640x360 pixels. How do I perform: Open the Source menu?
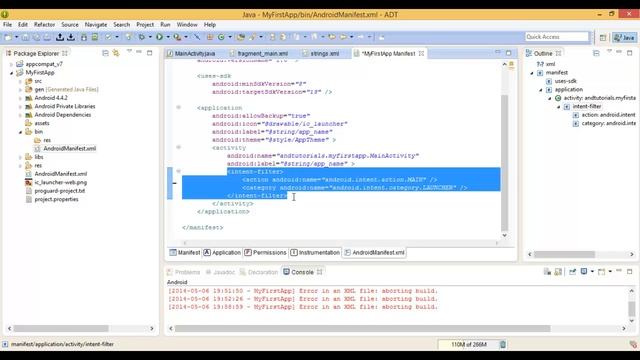(x=70, y=24)
